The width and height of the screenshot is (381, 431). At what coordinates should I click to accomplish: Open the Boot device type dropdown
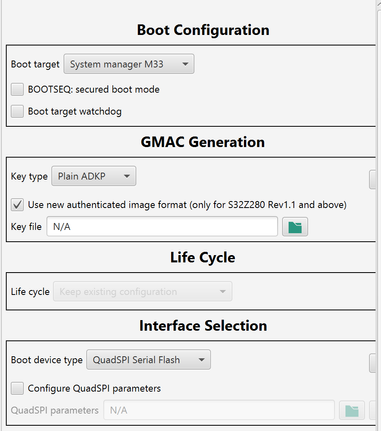pos(148,360)
